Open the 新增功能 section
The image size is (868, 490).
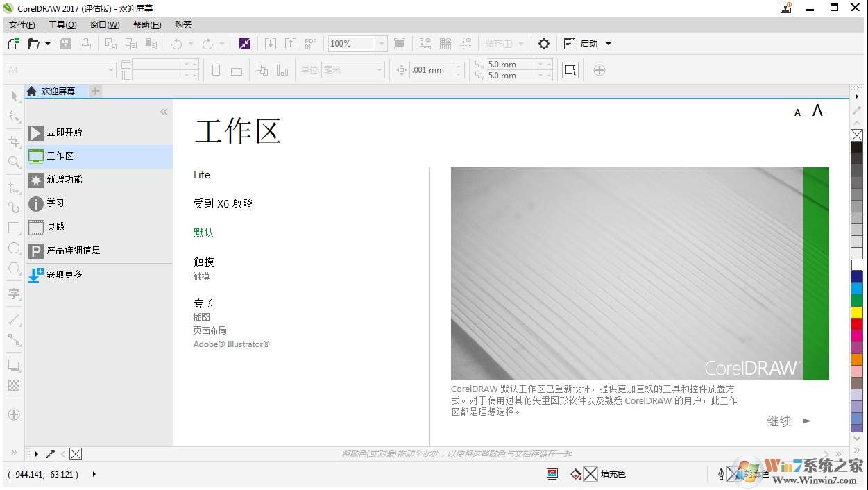coord(64,180)
